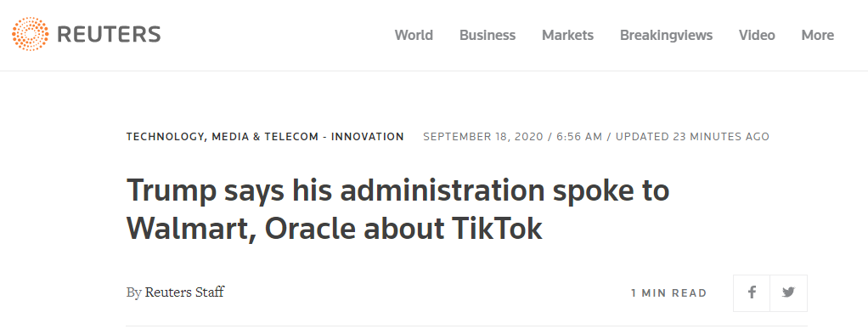868x329 pixels.
Task: Click the September 18, 2020 date
Action: coord(482,136)
